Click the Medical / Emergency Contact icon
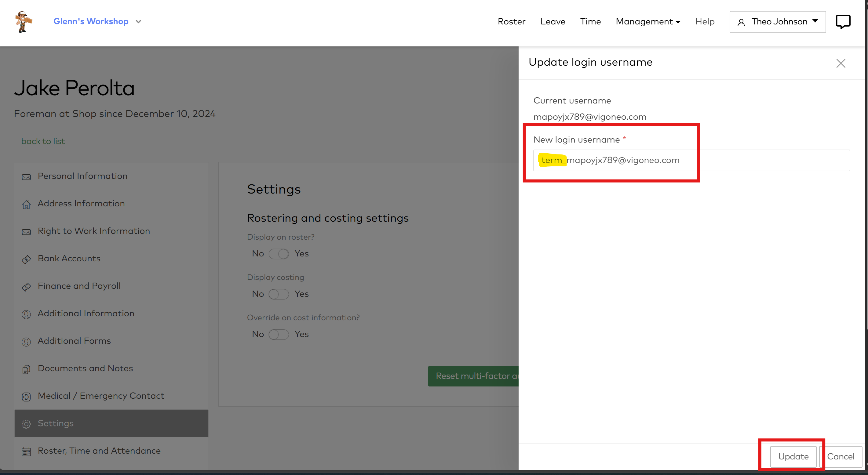The image size is (868, 475). click(26, 397)
